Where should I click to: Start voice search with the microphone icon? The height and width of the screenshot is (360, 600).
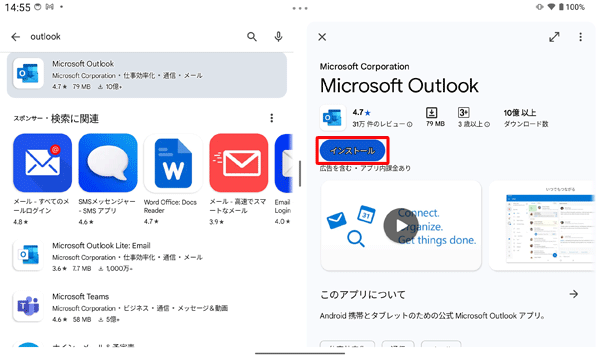coord(279,36)
